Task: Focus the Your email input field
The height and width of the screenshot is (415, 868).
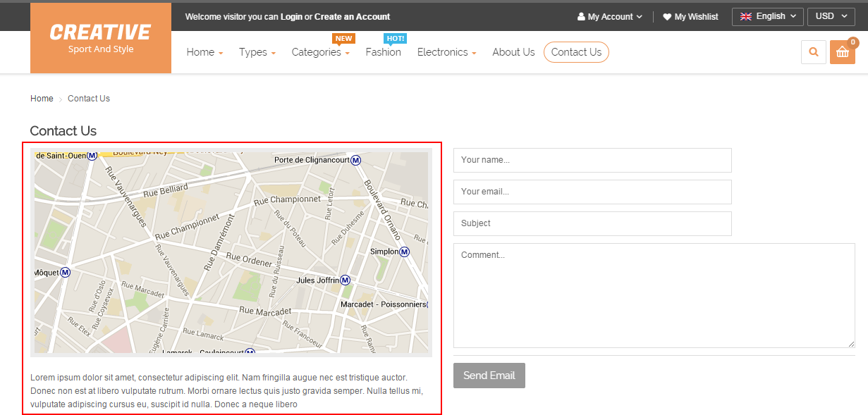Action: click(x=592, y=192)
